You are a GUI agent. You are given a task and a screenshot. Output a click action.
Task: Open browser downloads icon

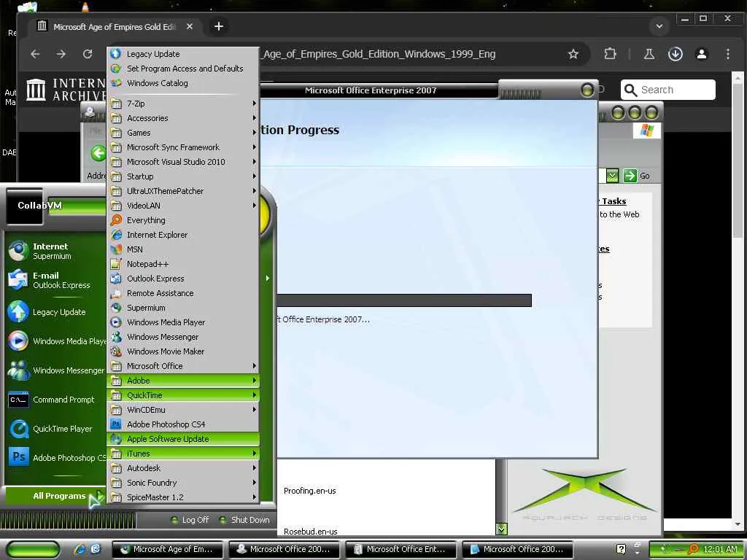[675, 54]
